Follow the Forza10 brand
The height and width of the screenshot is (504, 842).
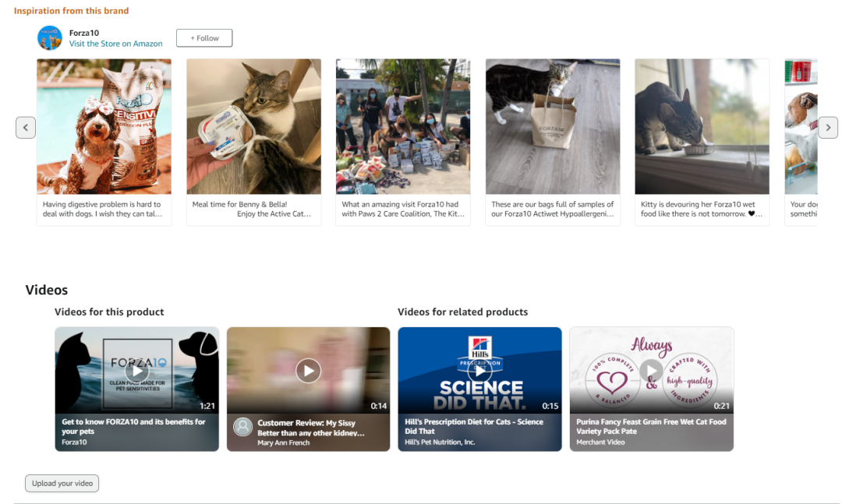point(204,38)
